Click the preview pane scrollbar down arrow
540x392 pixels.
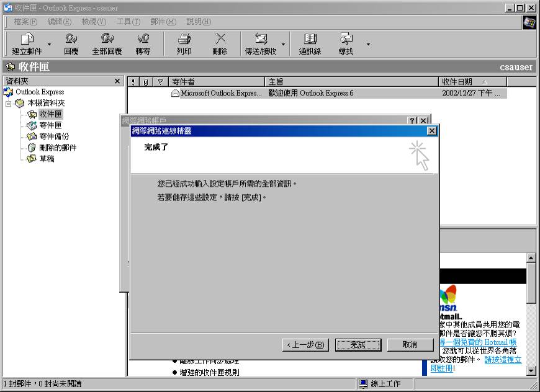531,371
